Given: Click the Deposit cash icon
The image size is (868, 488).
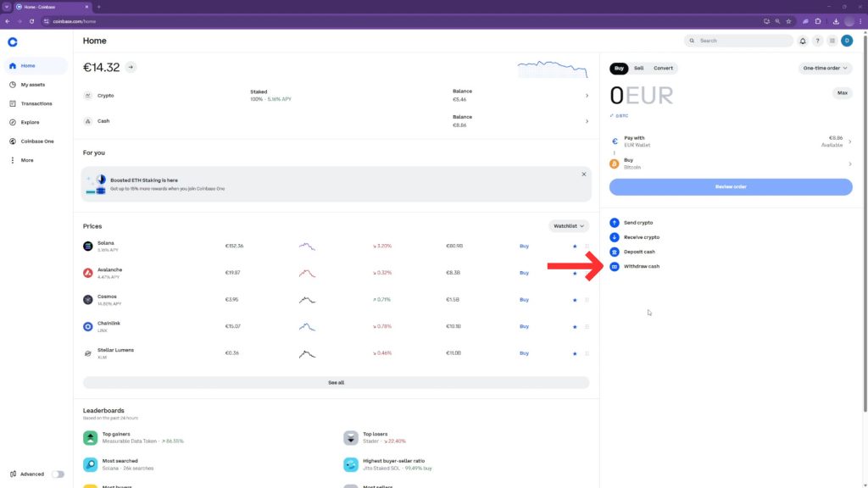Looking at the screenshot, I should pos(615,252).
